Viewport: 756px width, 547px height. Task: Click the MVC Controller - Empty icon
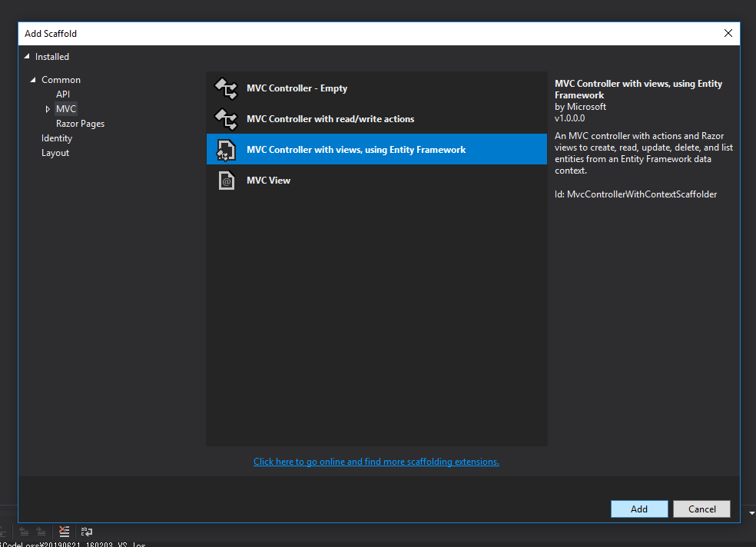(x=226, y=88)
